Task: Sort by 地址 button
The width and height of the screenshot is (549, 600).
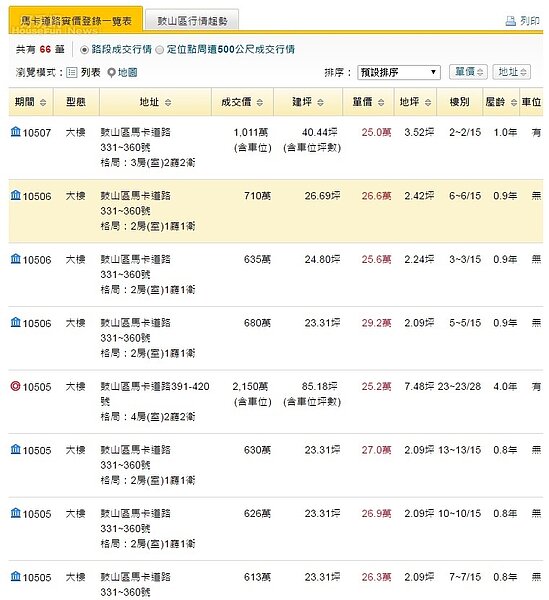Action: point(512,72)
